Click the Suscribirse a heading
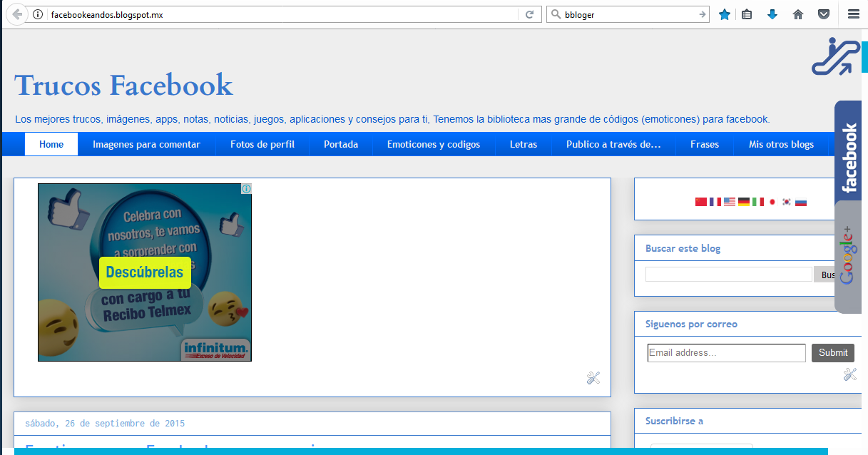Screen dimensions: 868x455 674,421
